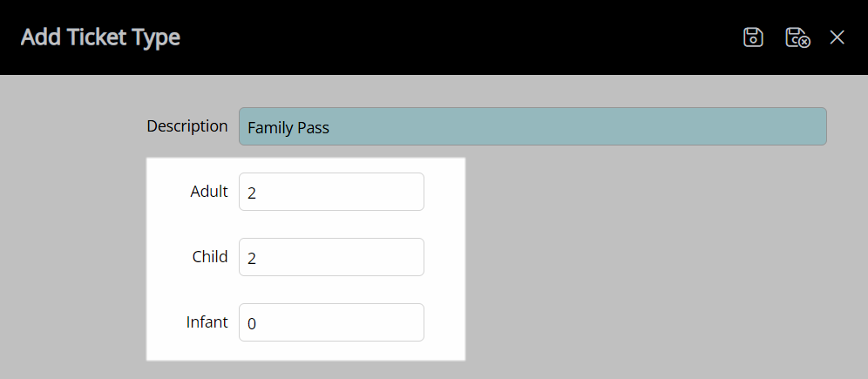The image size is (868, 379).
Task: Select the Child quantity field
Action: click(331, 257)
